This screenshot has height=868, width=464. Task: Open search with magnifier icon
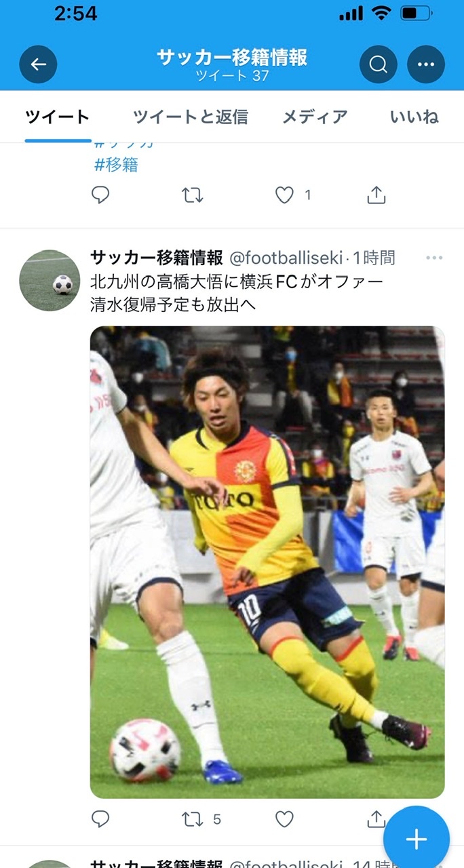pyautogui.click(x=378, y=64)
